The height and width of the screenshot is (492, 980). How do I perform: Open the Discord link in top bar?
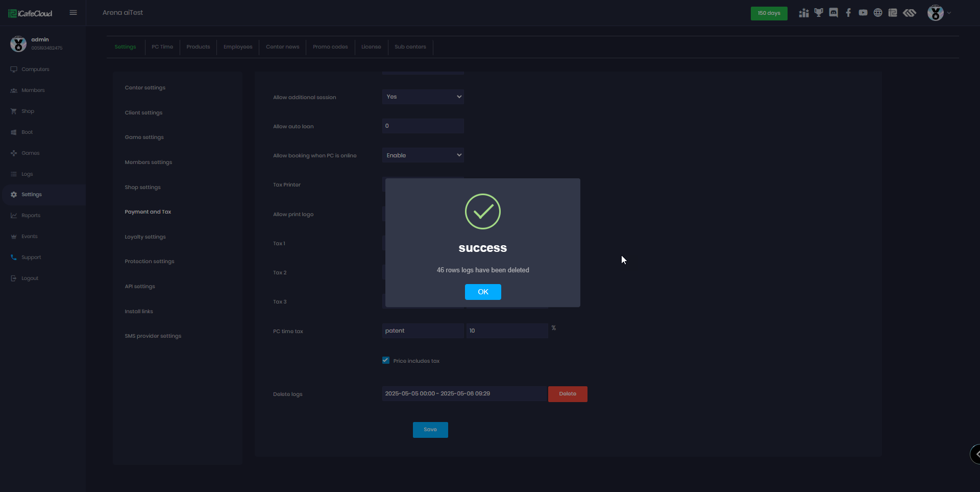(x=834, y=12)
